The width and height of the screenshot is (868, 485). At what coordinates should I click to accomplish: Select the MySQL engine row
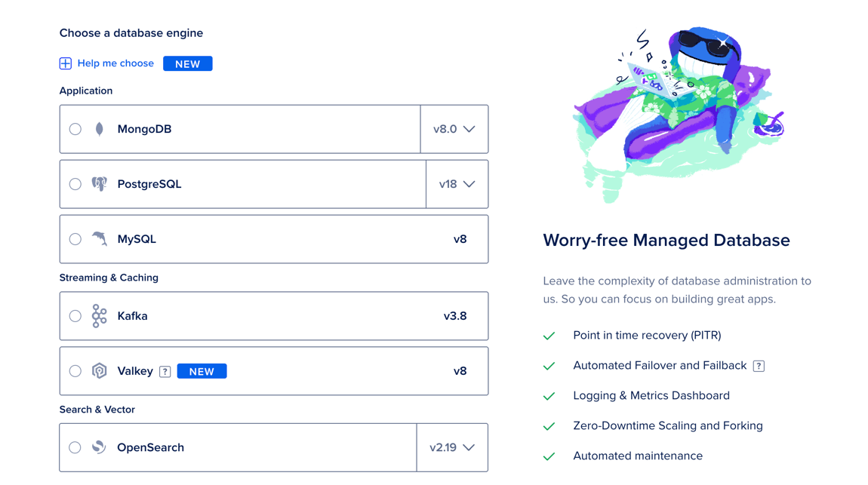273,238
